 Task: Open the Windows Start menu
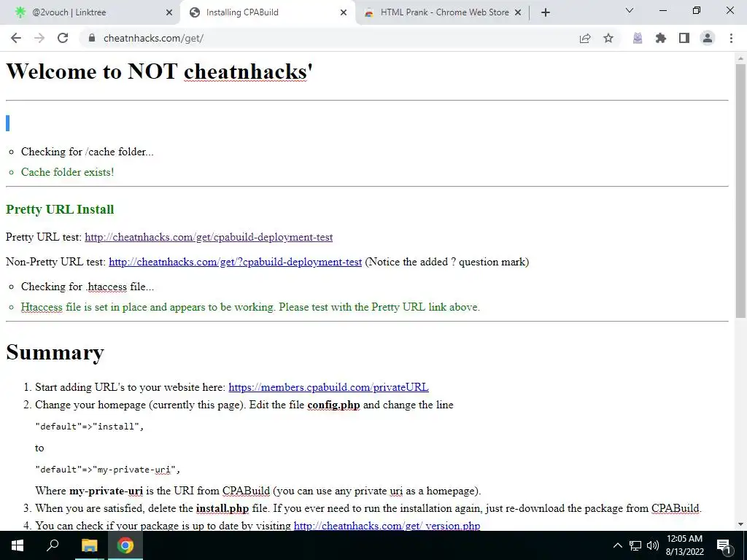(18, 545)
